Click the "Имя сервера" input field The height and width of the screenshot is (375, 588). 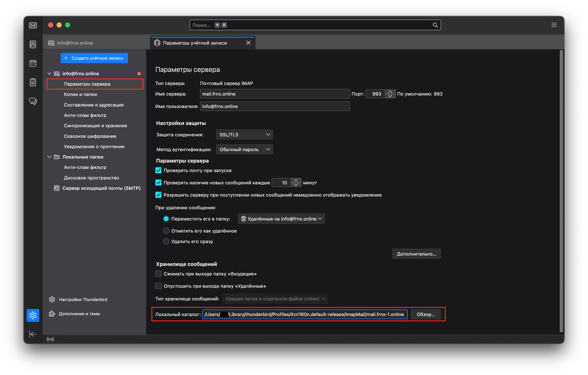tap(275, 94)
